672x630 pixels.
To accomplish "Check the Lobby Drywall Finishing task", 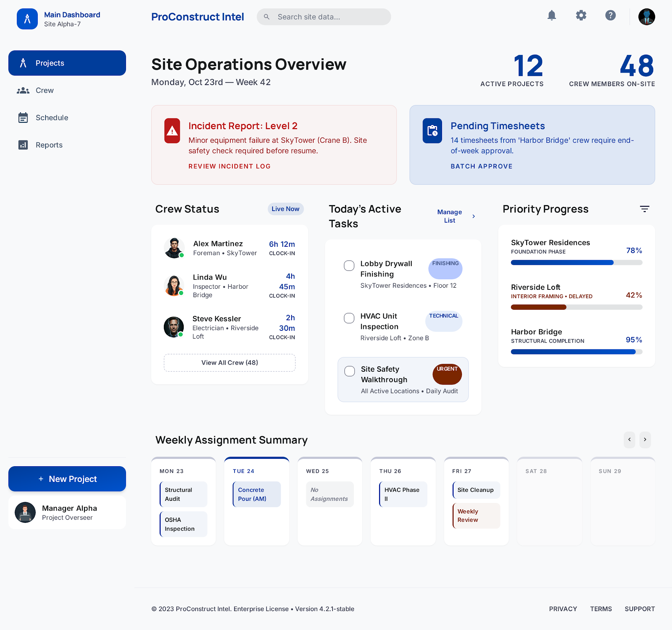I will [349, 266].
